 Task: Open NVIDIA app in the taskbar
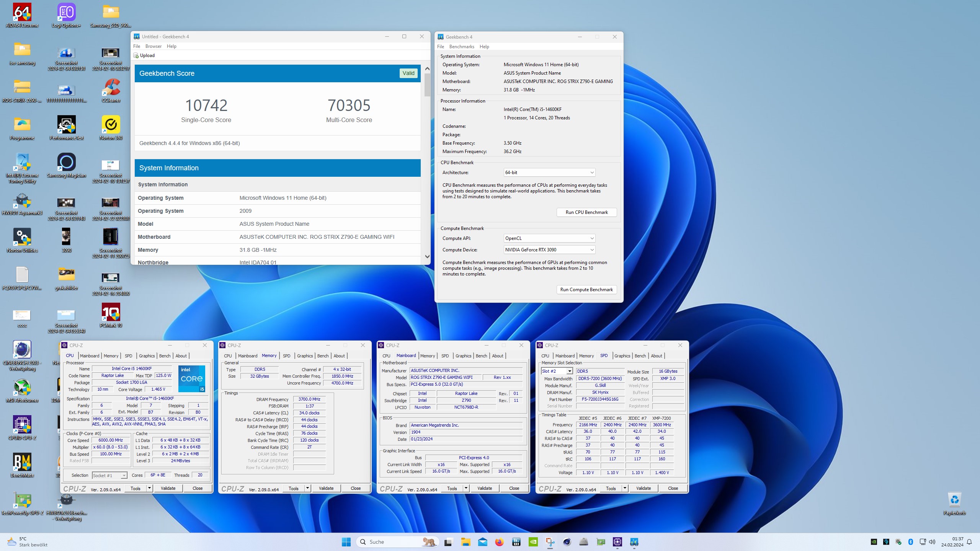coord(533,542)
